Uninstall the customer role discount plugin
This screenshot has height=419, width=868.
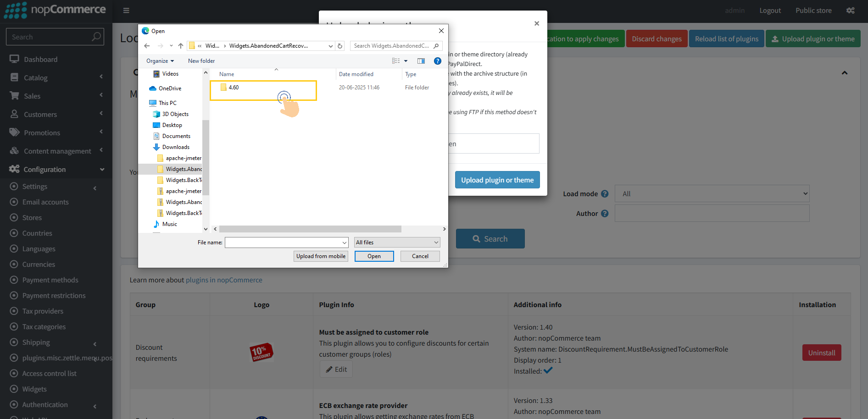coord(822,353)
